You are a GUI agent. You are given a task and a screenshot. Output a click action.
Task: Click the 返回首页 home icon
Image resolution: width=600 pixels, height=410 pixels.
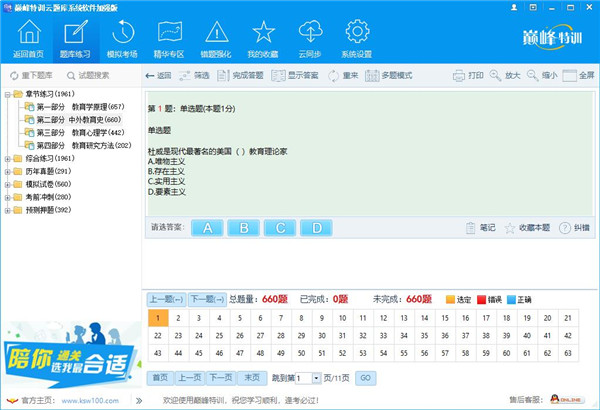tap(29, 38)
